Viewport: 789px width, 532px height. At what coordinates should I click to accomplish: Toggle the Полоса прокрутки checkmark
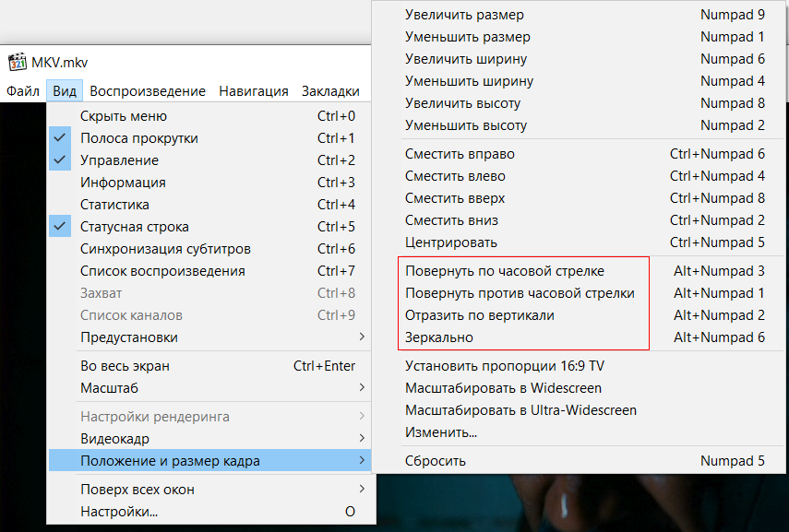(x=138, y=138)
